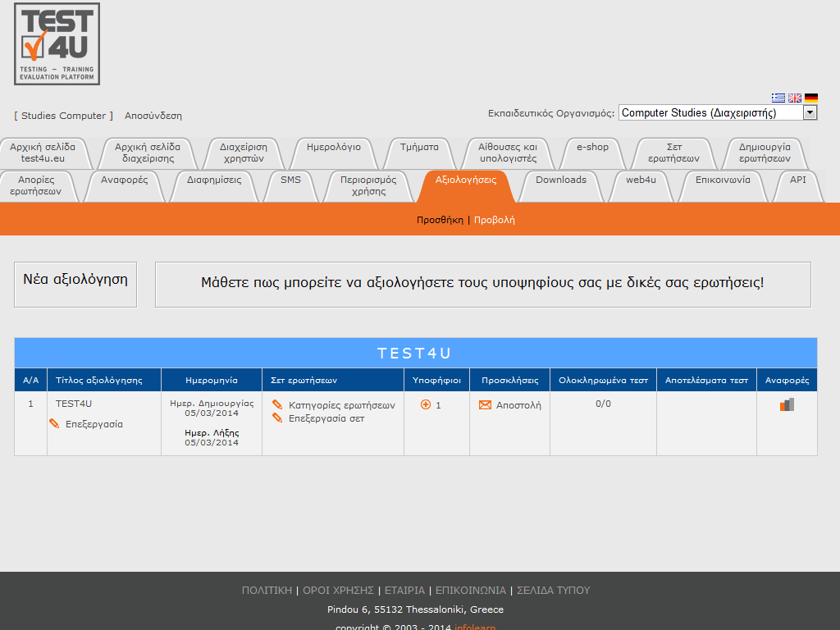Viewport: 840px width, 630px height.
Task: Open the Επικοινωνία tab
Action: point(724,186)
